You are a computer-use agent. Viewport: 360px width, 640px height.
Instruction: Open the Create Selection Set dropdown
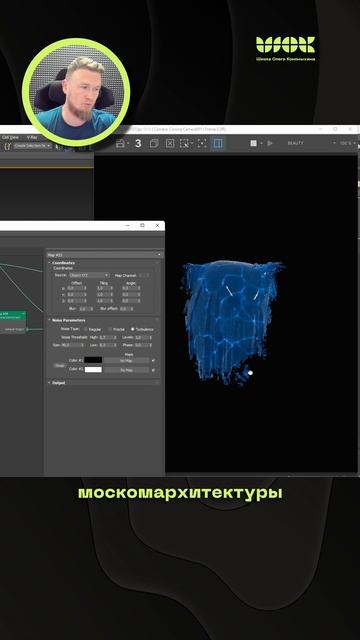pos(32,146)
